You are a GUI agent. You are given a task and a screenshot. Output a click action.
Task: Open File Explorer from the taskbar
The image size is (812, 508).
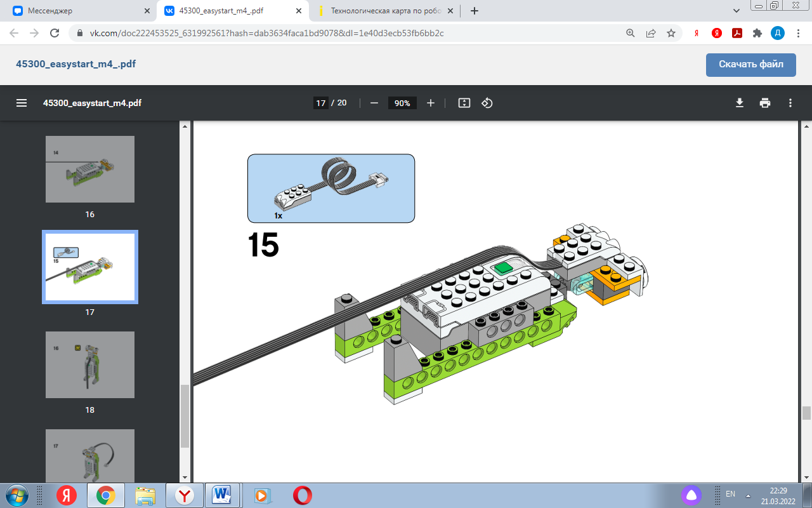tap(145, 495)
